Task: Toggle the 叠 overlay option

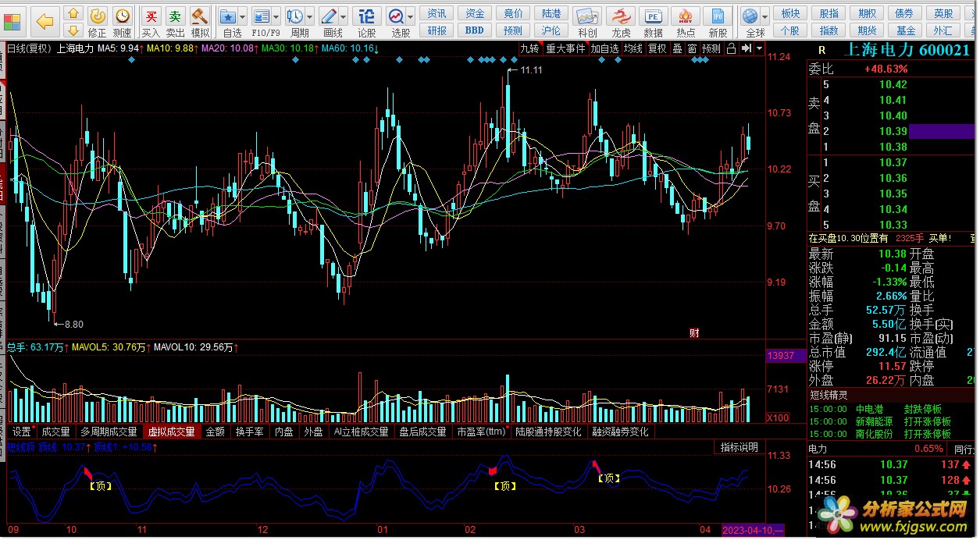Action: point(677,48)
